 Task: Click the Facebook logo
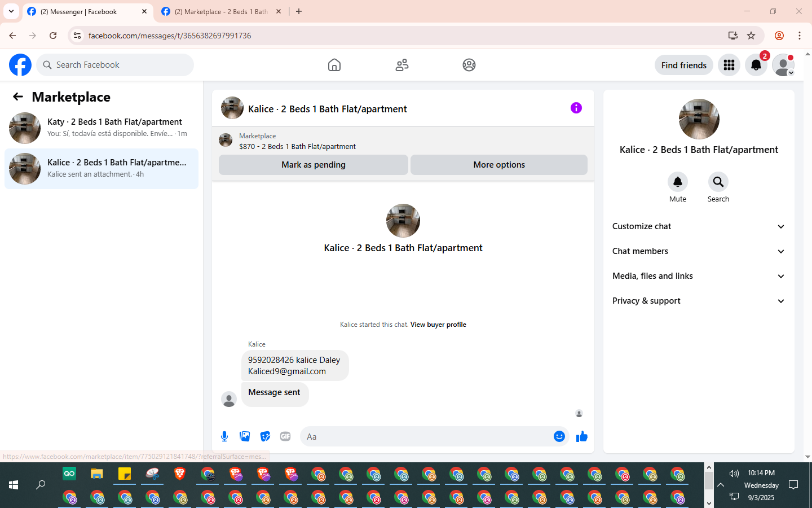coord(20,65)
